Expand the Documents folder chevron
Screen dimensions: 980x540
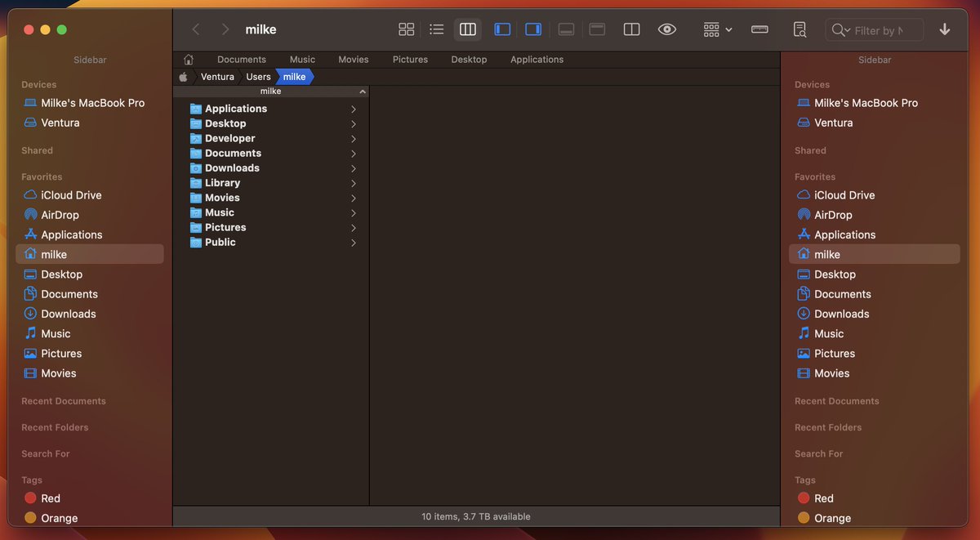pyautogui.click(x=354, y=154)
